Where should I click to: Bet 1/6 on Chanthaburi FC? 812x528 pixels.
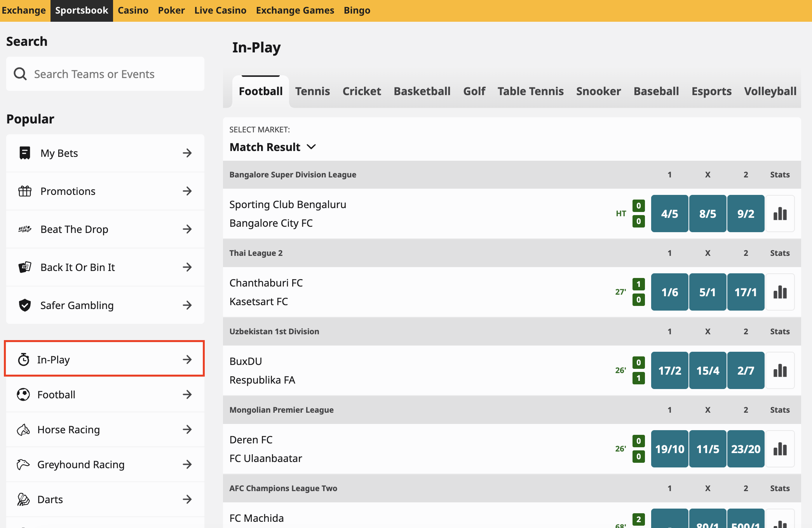click(669, 292)
